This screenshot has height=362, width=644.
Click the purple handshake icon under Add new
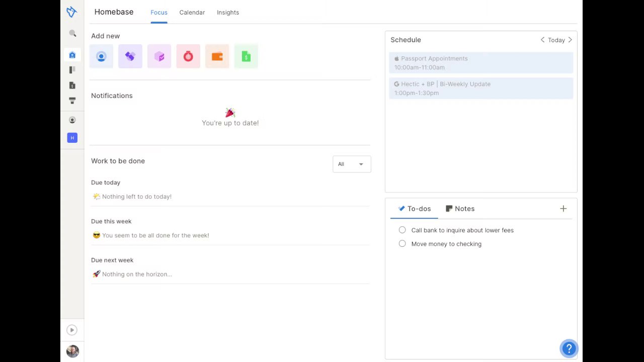[130, 56]
